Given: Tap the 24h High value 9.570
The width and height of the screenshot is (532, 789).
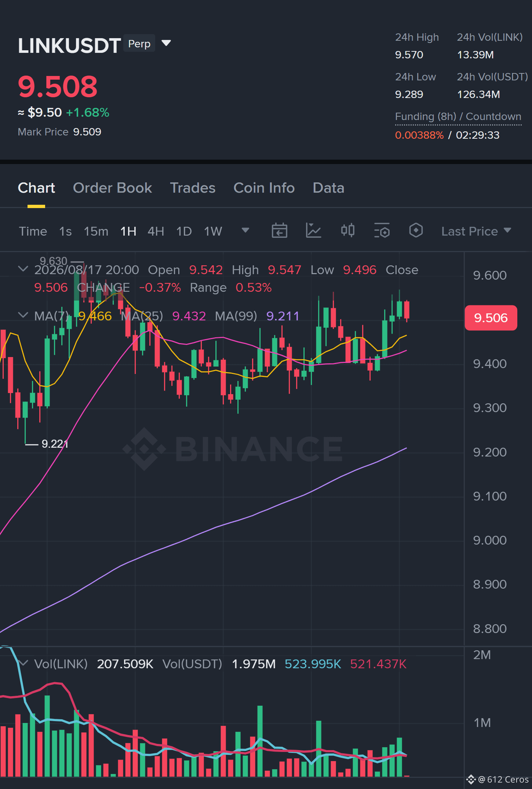Looking at the screenshot, I should pyautogui.click(x=409, y=55).
